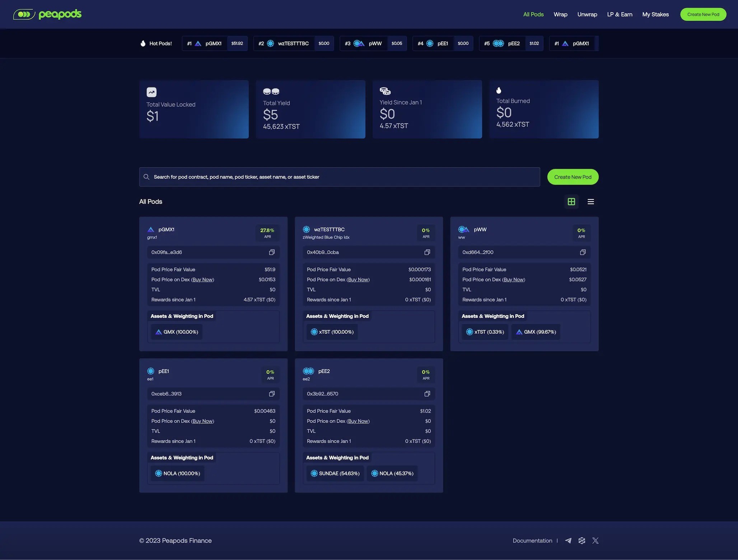Click the Peapods logo in the header
Screen dimensions: 738x560
[x=47, y=14]
